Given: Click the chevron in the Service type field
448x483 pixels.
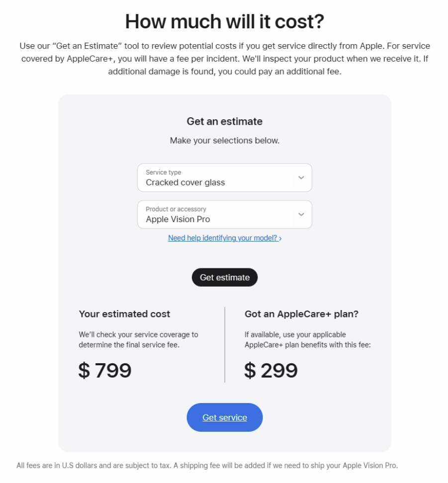Looking at the screenshot, I should pyautogui.click(x=301, y=178).
